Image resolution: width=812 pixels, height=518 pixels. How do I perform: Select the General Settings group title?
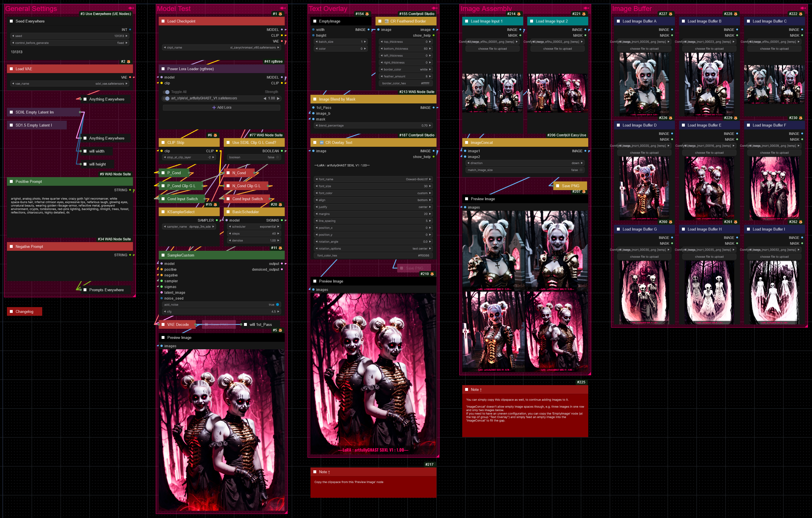[x=31, y=9]
